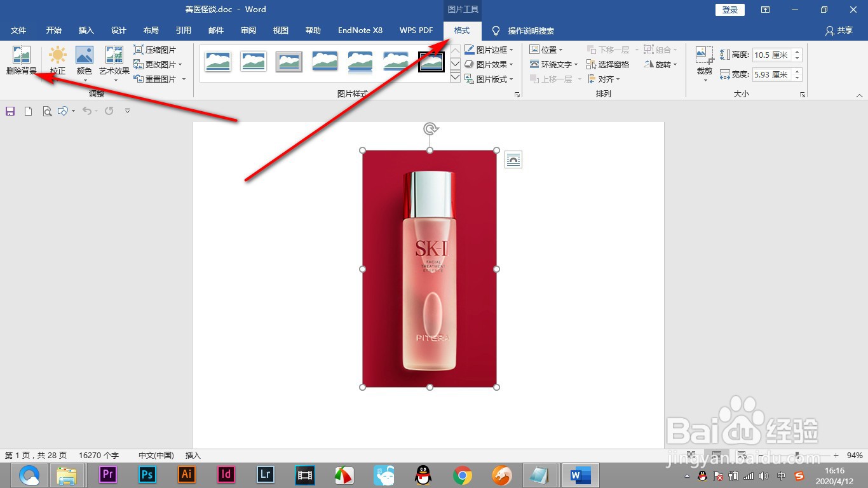Open the 大小 size dialog launcher
The height and width of the screenshot is (488, 868).
(x=803, y=94)
